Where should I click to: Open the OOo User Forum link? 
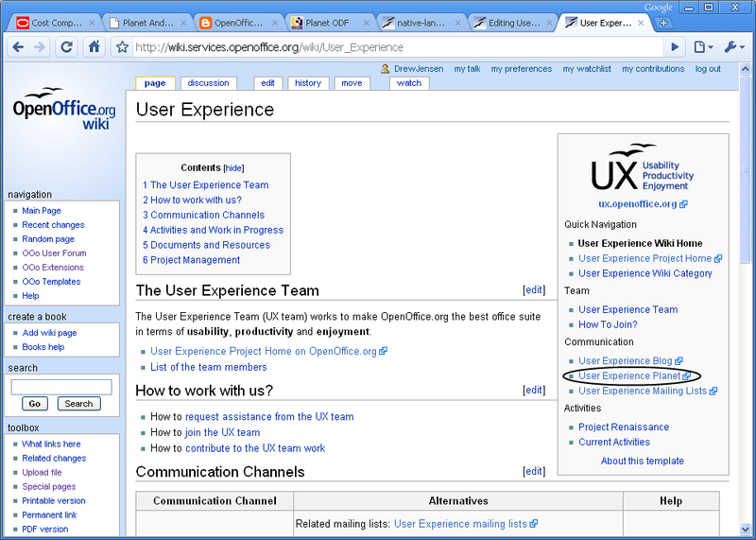click(x=54, y=253)
